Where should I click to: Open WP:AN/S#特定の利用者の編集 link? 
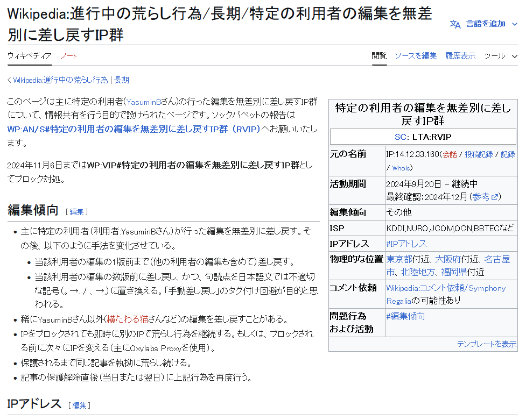[134, 129]
